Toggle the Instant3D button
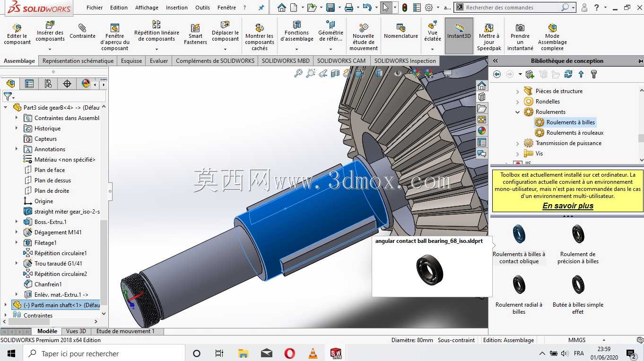Screen dimensions: 644x361 [x=459, y=36]
